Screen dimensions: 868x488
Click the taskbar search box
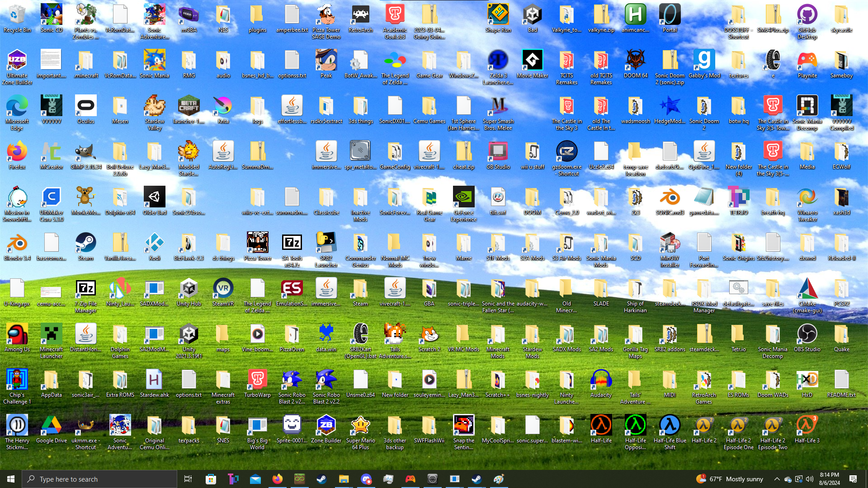pyautogui.click(x=99, y=479)
